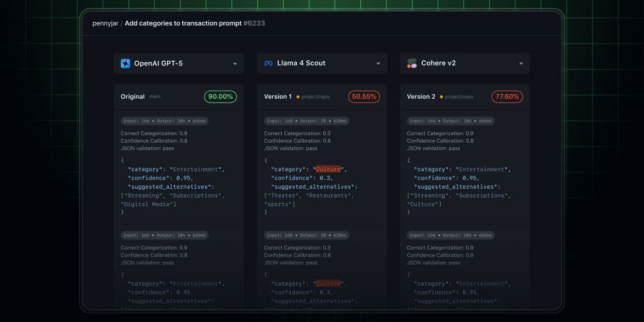Viewport: 644px width, 322px height.
Task: Click the Cohere v2 logo icon
Action: pos(412,64)
